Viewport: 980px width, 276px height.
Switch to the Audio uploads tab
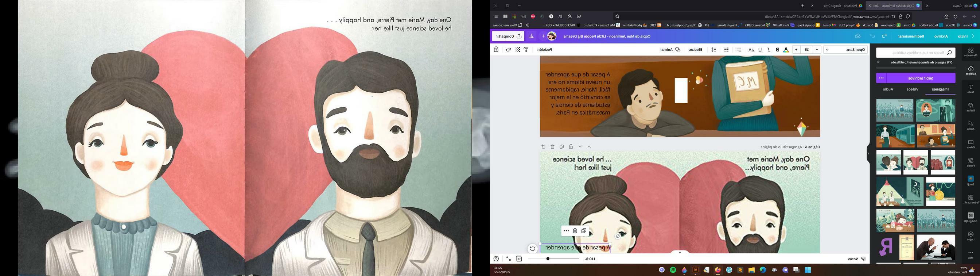point(887,89)
